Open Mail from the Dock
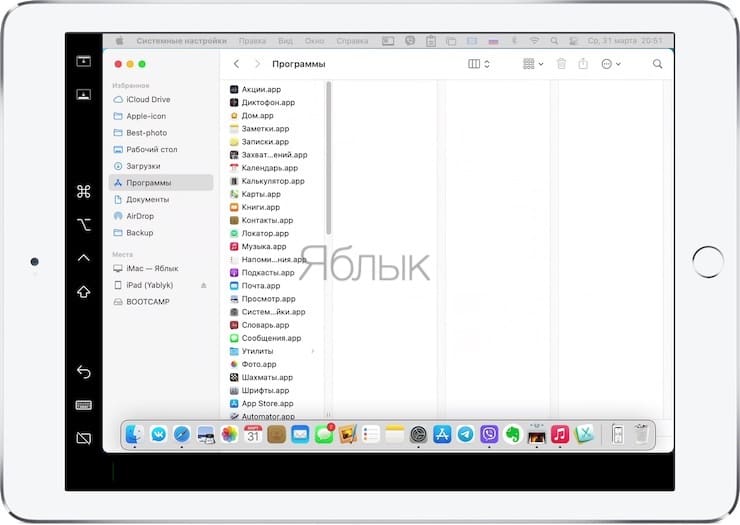The height and width of the screenshot is (525, 740). (x=300, y=434)
